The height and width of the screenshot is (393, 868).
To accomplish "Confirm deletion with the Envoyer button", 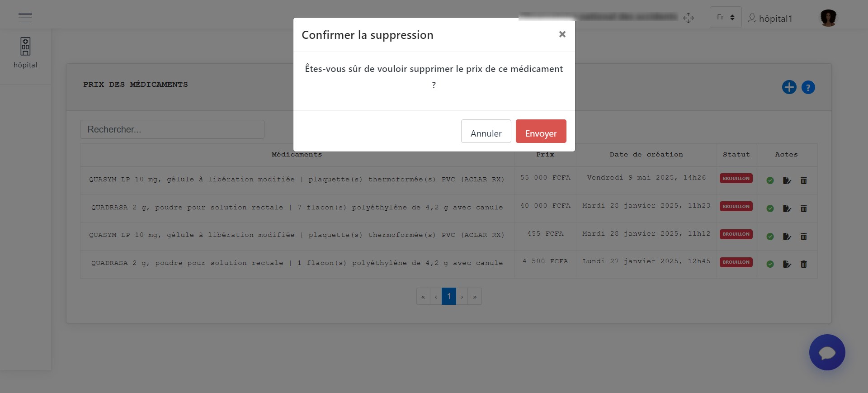I will pos(541,131).
